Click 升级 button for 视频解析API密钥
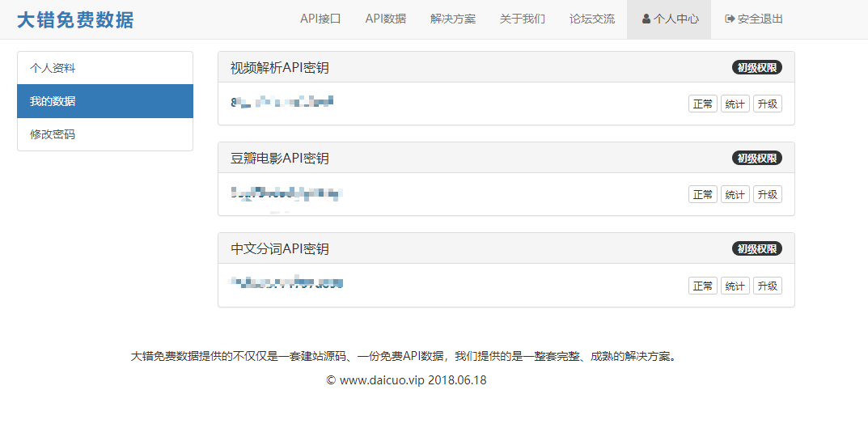The image size is (868, 445). tap(767, 104)
